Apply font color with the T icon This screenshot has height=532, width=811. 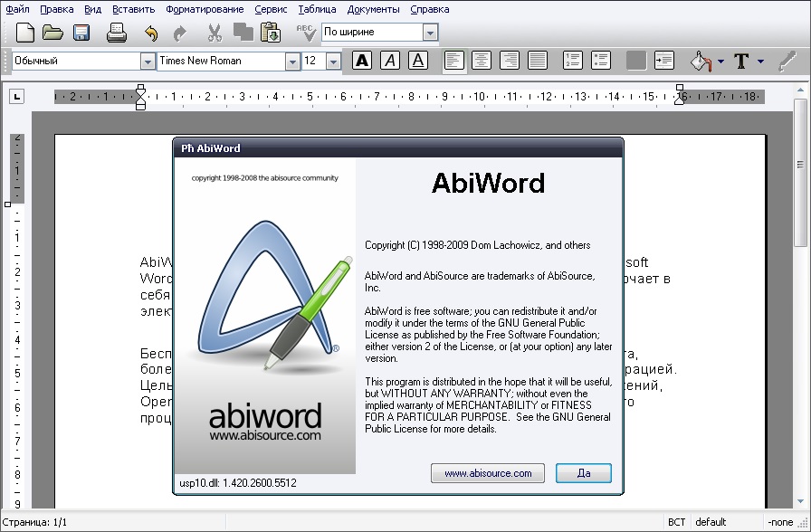point(741,61)
